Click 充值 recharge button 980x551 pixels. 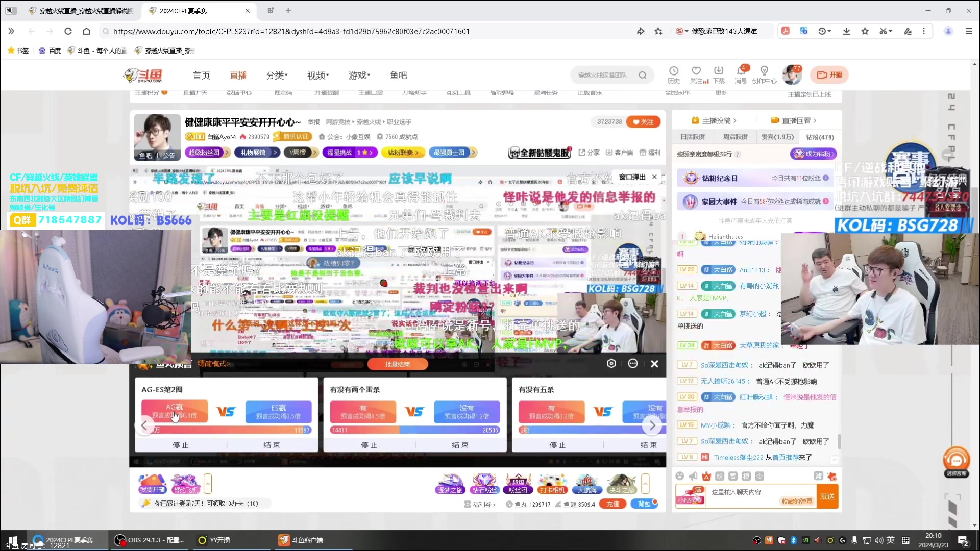[612, 504]
